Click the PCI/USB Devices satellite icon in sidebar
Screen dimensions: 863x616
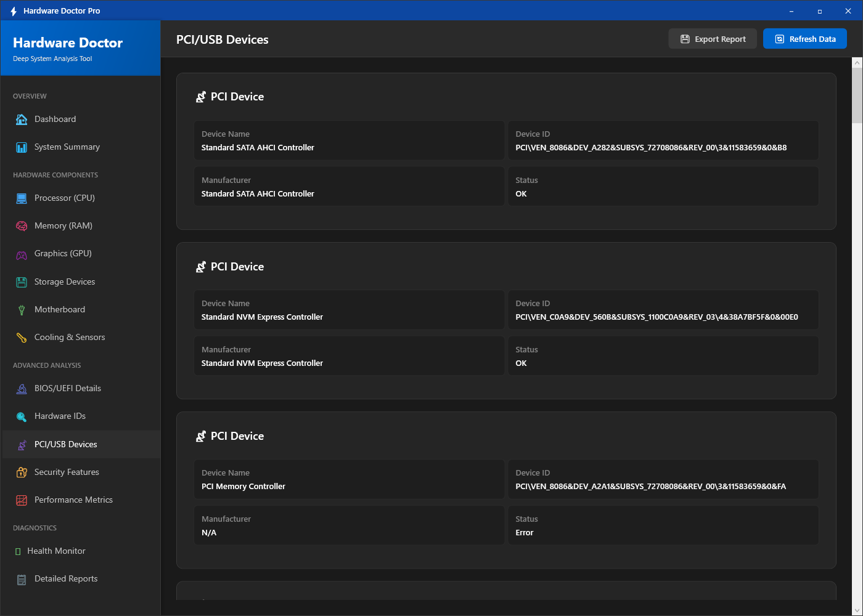pyautogui.click(x=22, y=445)
